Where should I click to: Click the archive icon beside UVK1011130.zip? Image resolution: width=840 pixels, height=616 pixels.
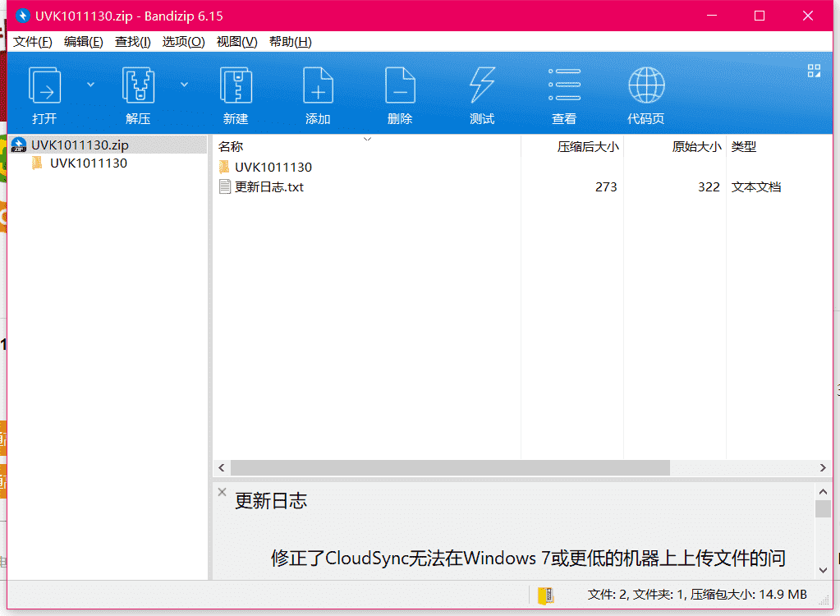tap(19, 145)
